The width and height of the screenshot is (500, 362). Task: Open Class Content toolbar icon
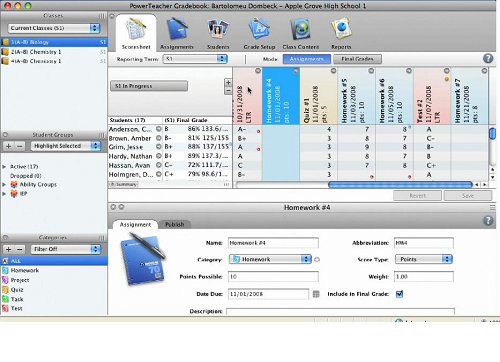point(300,30)
